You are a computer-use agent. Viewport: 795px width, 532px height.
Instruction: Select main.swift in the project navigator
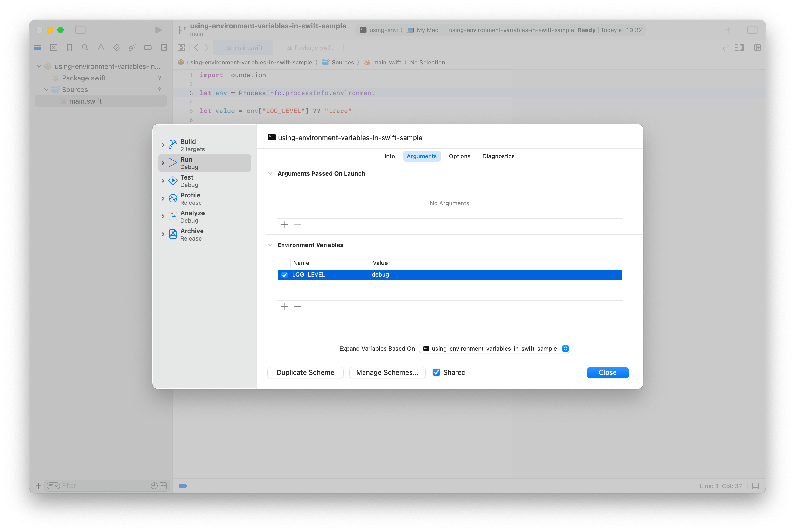pos(85,101)
